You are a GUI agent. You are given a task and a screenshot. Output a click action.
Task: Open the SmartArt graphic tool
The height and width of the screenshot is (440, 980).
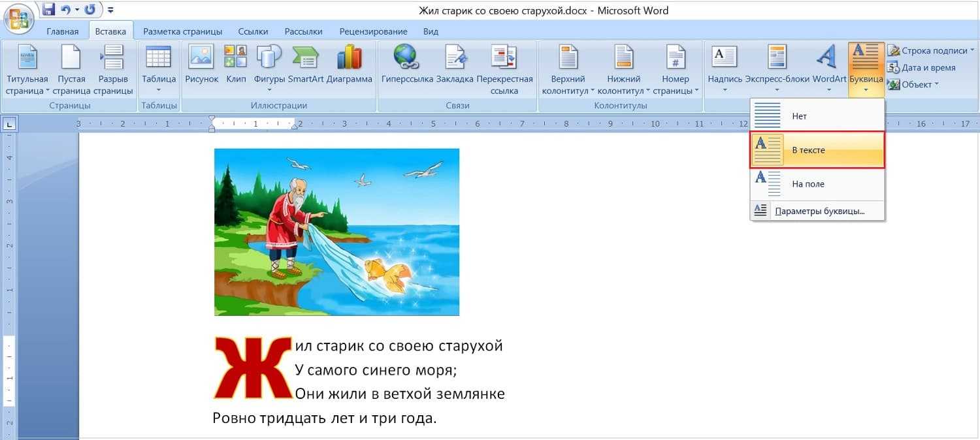[x=305, y=65]
